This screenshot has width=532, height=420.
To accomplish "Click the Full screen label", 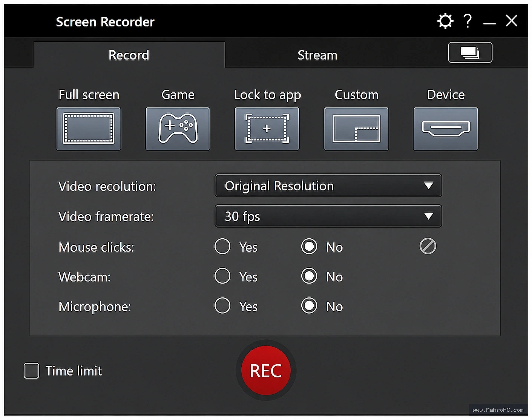I will pos(89,95).
